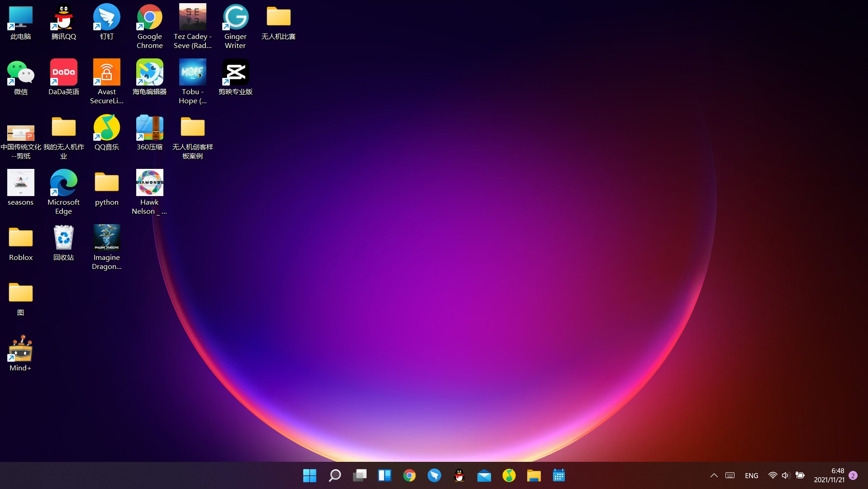Launch Chrome from the taskbar
The image size is (868, 489).
(x=410, y=475)
